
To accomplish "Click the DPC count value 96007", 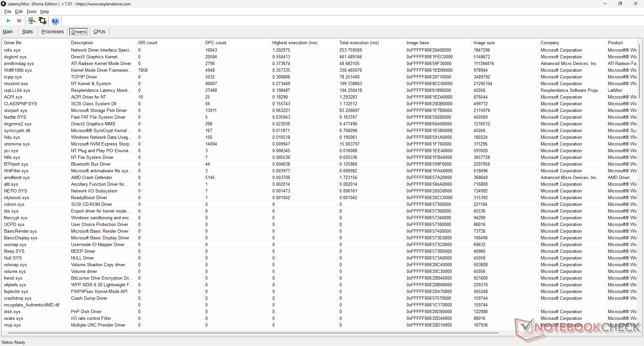I will click(x=211, y=83).
